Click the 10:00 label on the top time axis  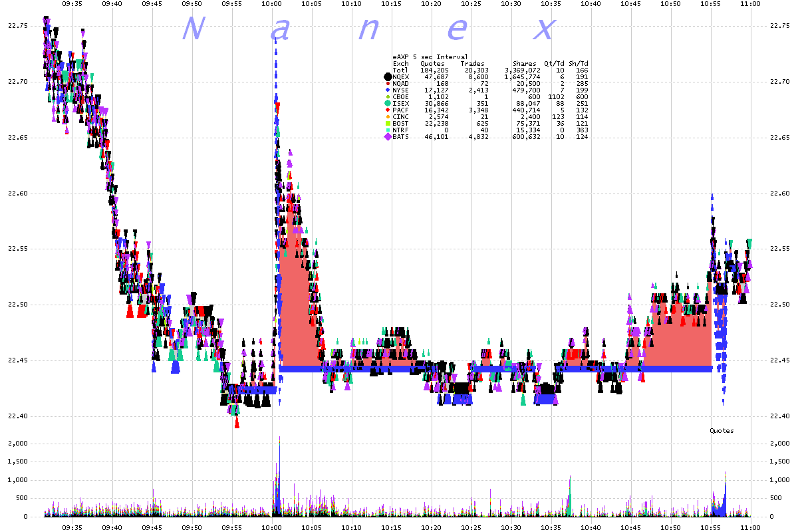[x=271, y=3]
